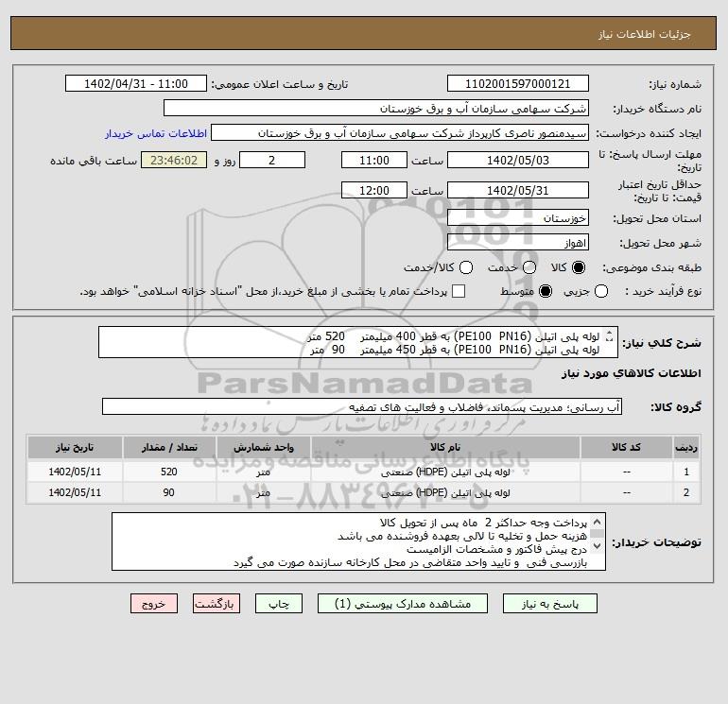Select the خدمت radio button

[529, 267]
